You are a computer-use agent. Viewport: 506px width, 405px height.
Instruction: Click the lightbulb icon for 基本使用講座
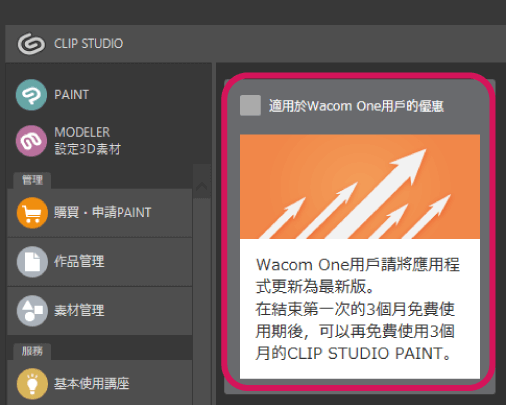[32, 384]
